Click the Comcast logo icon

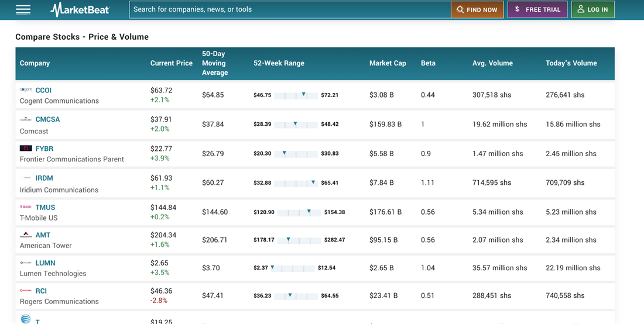pos(26,119)
